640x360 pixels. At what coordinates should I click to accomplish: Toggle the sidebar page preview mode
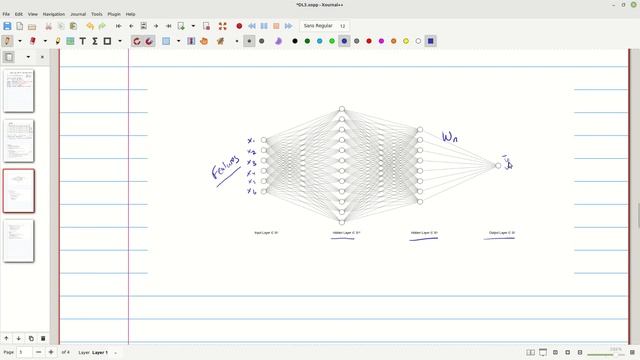(9, 57)
